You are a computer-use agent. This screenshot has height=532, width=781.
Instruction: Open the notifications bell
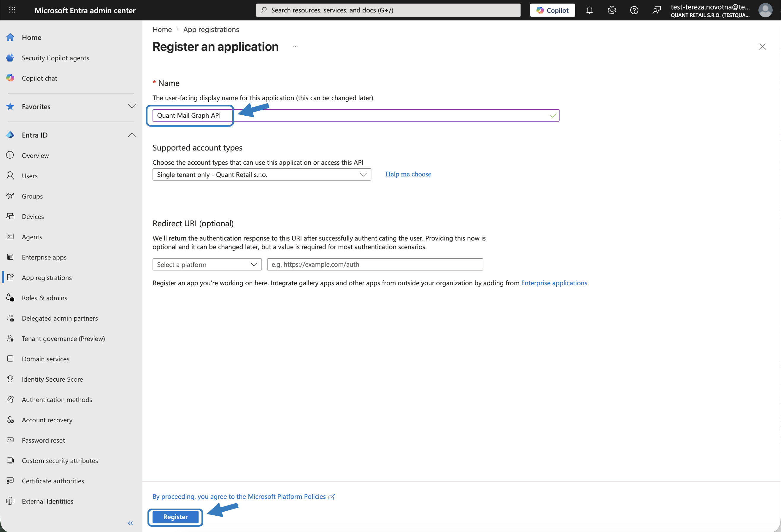coord(589,10)
